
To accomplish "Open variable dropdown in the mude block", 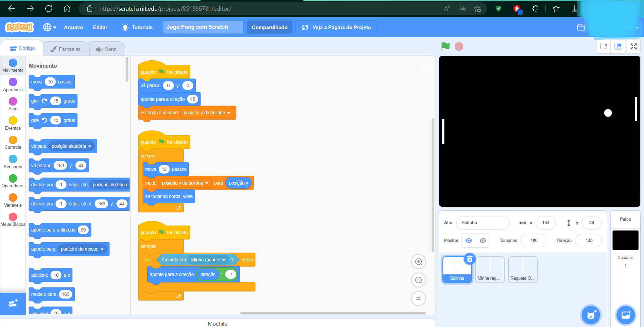I will click(x=185, y=183).
